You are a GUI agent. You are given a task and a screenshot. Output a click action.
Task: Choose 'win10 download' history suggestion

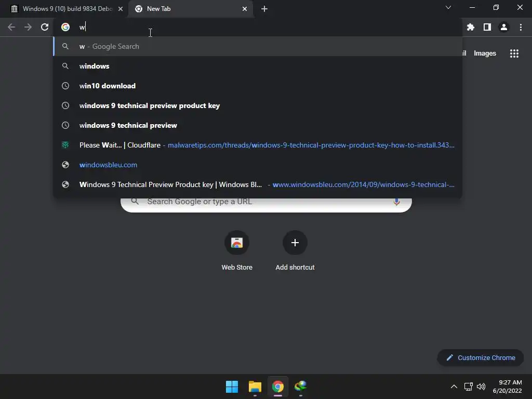pos(258,86)
